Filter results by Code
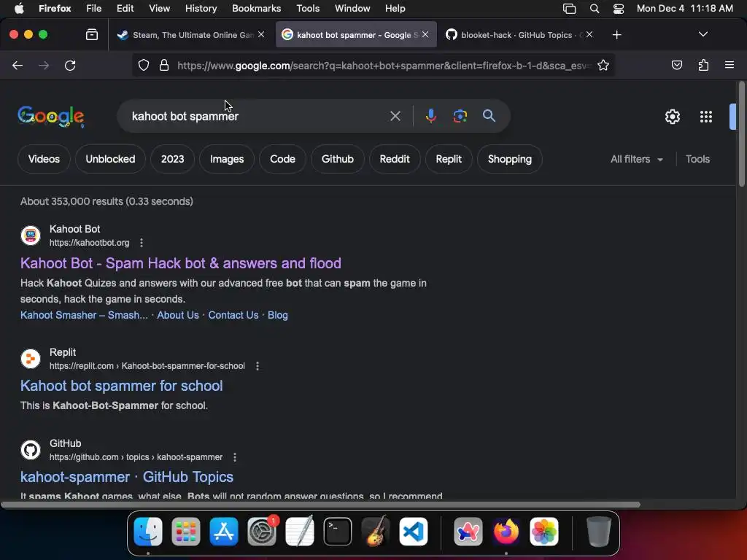The width and height of the screenshot is (747, 560). (282, 159)
